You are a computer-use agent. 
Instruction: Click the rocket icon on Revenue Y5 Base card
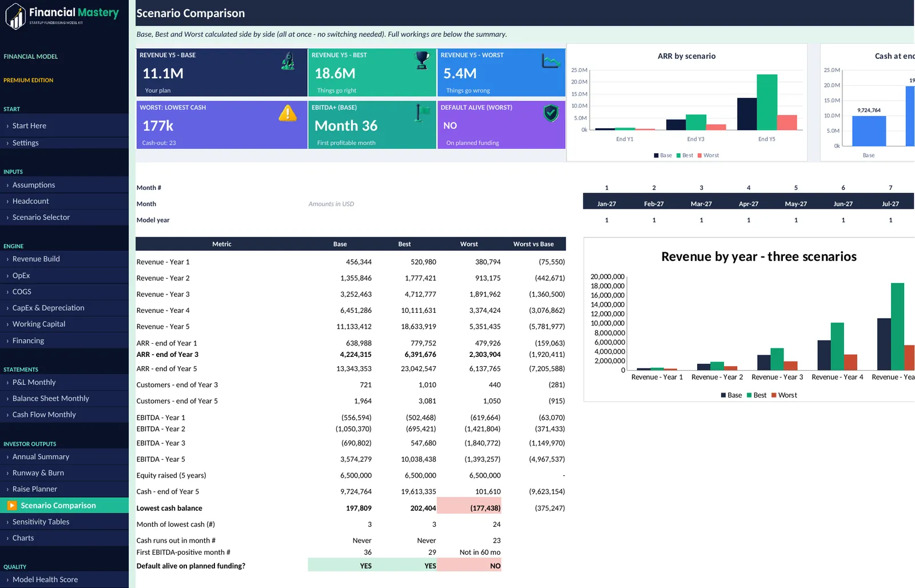tap(288, 61)
